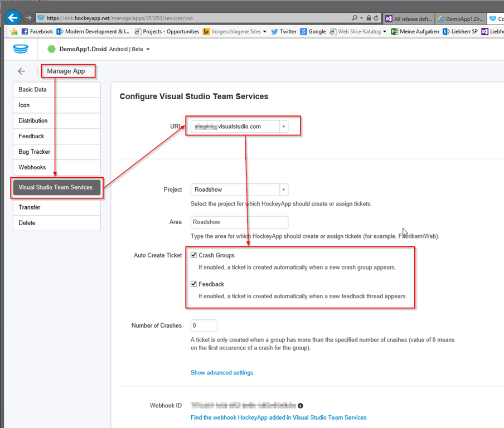This screenshot has height=428, width=504.
Task: Click the browser back navigation button
Action: tap(12, 18)
